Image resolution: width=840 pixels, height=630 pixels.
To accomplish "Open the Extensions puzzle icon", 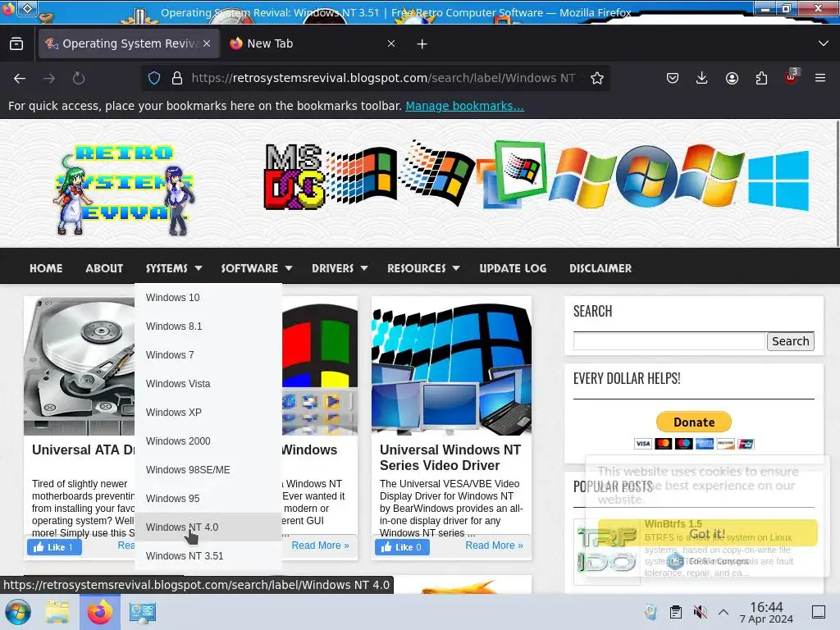I will pos(761,78).
